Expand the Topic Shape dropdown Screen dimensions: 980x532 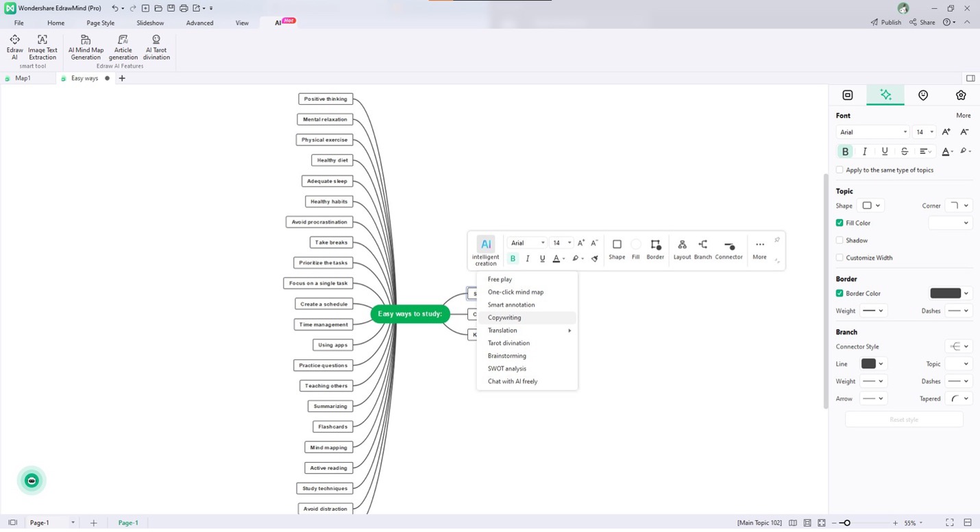pyautogui.click(x=871, y=206)
